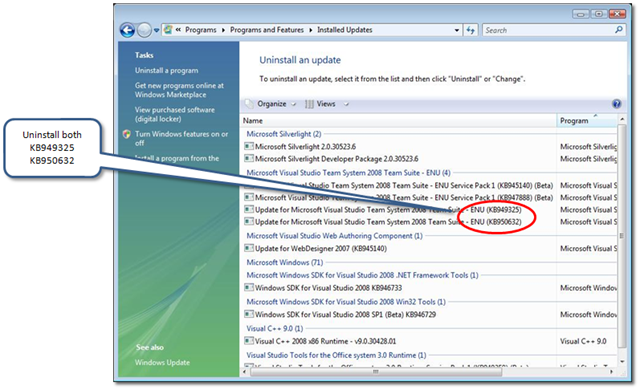640x390 pixels.
Task: Maximize the Installed Updates window
Action: [599, 14]
